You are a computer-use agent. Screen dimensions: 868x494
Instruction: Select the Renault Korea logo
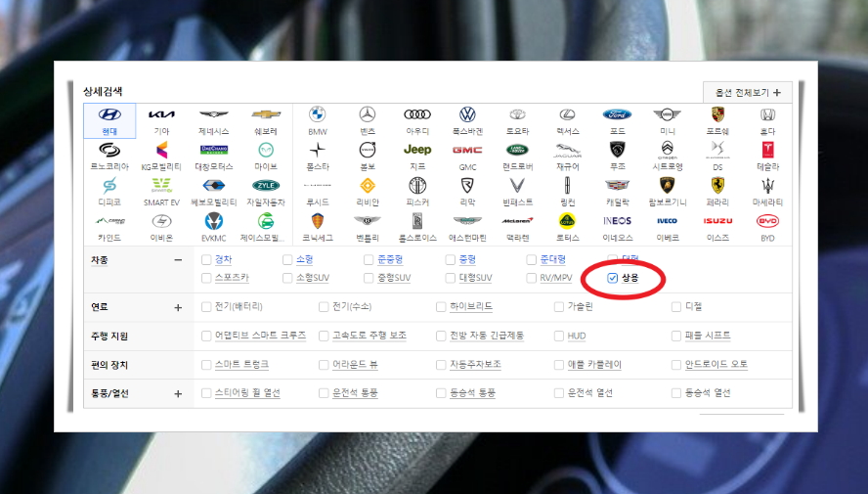109,150
